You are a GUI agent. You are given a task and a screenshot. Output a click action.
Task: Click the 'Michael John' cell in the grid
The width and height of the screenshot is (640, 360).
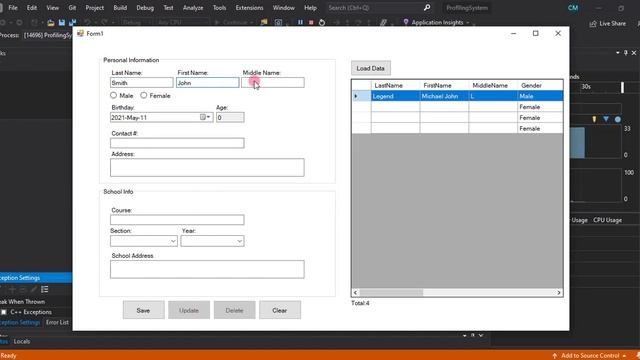point(444,96)
